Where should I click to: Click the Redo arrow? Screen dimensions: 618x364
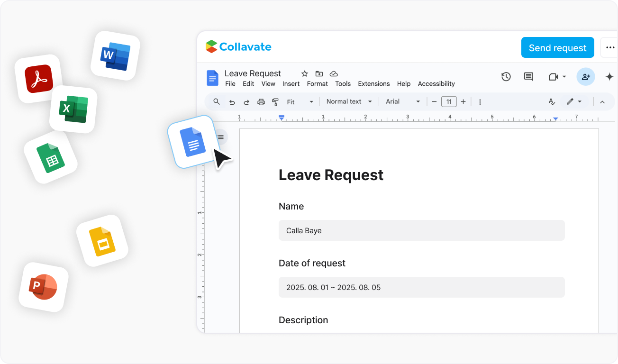(246, 102)
